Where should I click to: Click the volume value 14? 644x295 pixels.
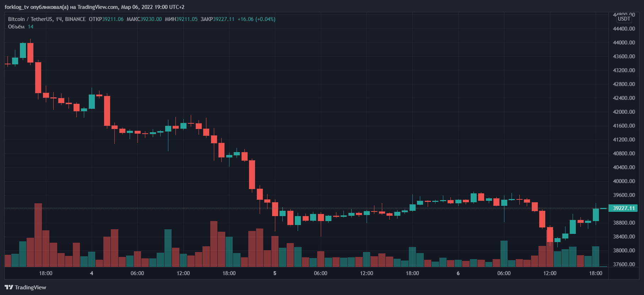coord(31,27)
